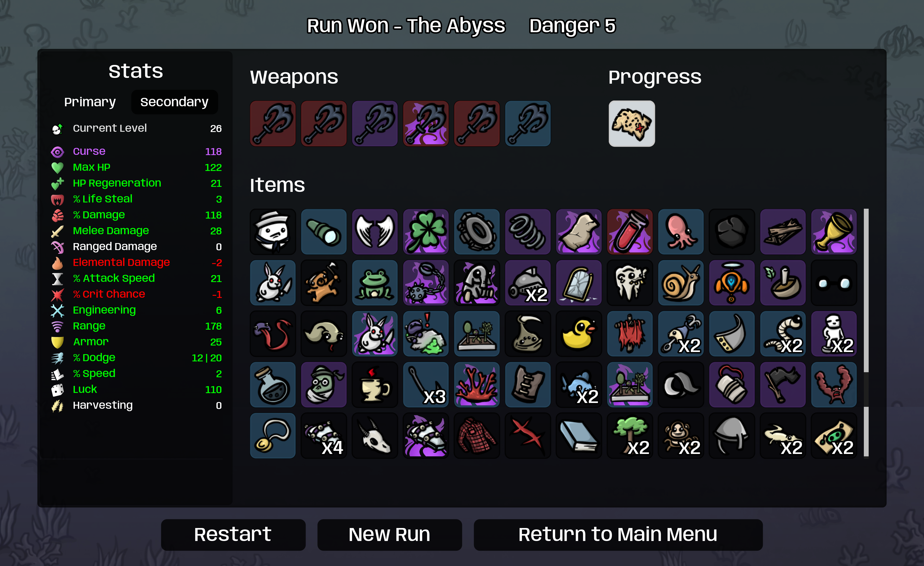This screenshot has width=924, height=566.
Task: Select the red plaid shirt item
Action: click(x=477, y=435)
